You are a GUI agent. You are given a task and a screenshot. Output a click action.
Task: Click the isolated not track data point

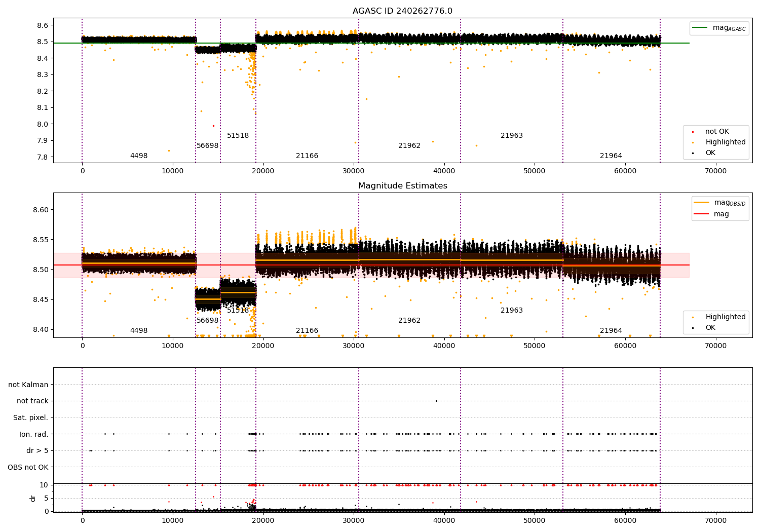pos(436,401)
